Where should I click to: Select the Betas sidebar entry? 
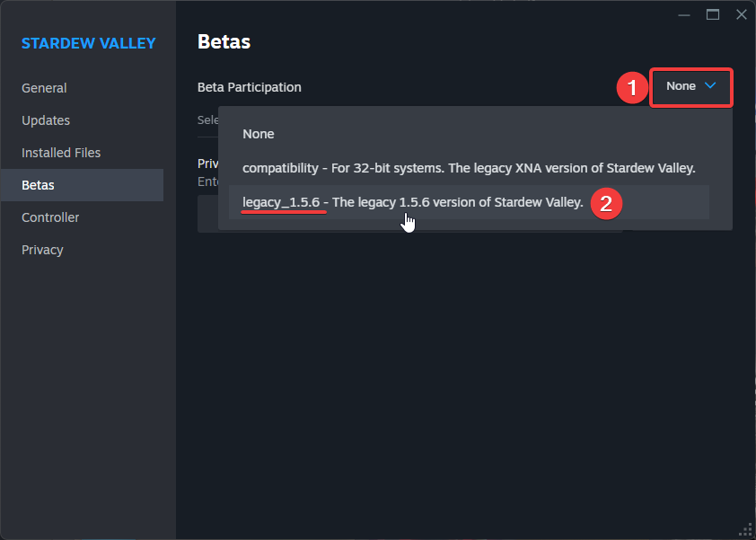[37, 185]
